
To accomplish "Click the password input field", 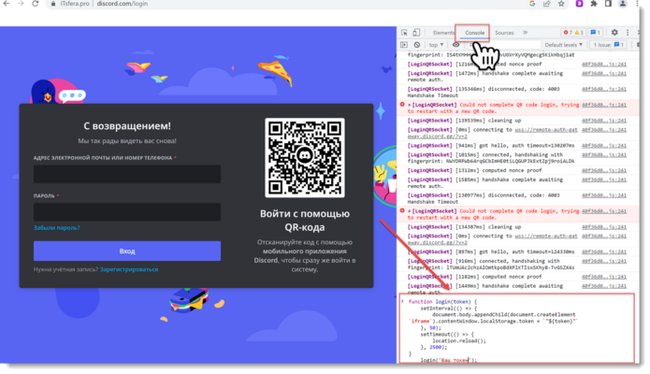I will click(127, 212).
